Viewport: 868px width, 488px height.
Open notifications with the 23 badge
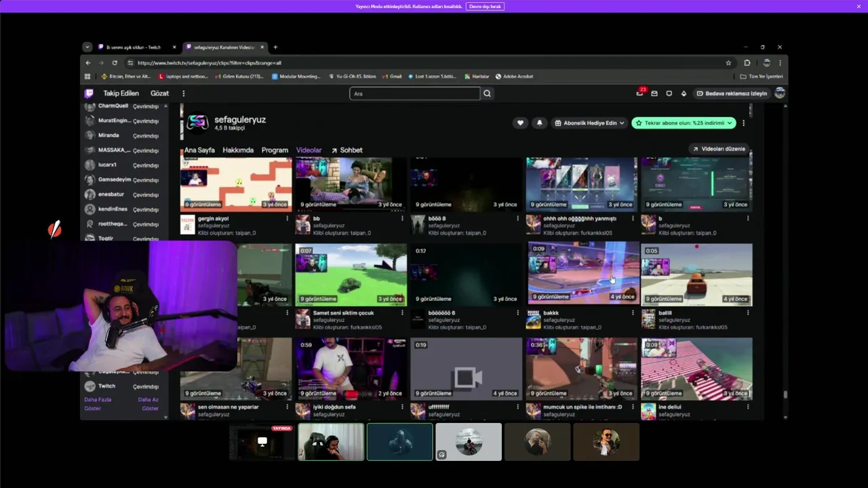[639, 93]
